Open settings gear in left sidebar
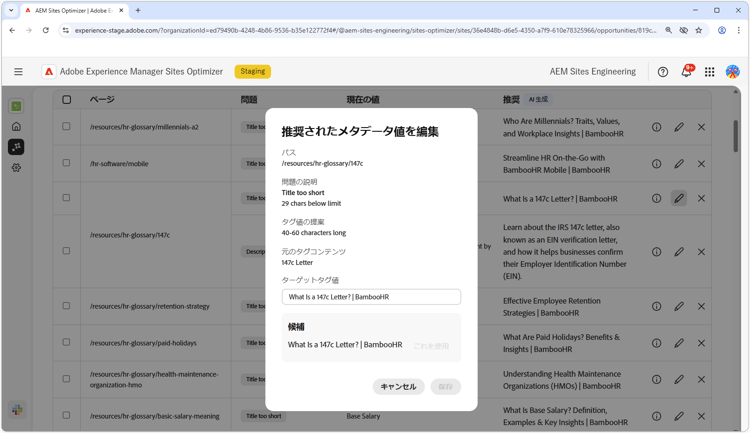The image size is (750, 433). pyautogui.click(x=16, y=167)
